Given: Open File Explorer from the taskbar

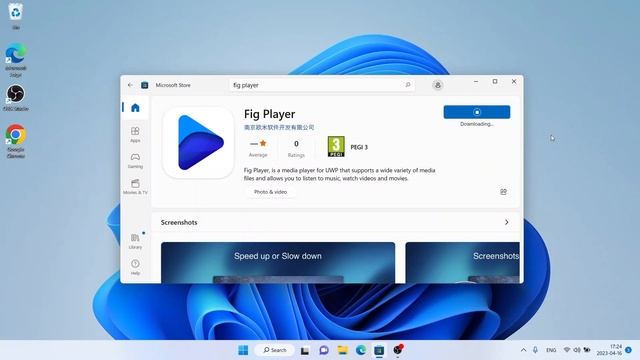Looking at the screenshot, I should point(342,350).
